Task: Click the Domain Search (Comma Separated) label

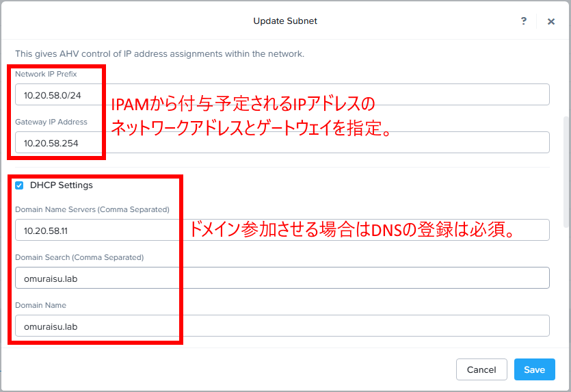Action: (x=79, y=257)
